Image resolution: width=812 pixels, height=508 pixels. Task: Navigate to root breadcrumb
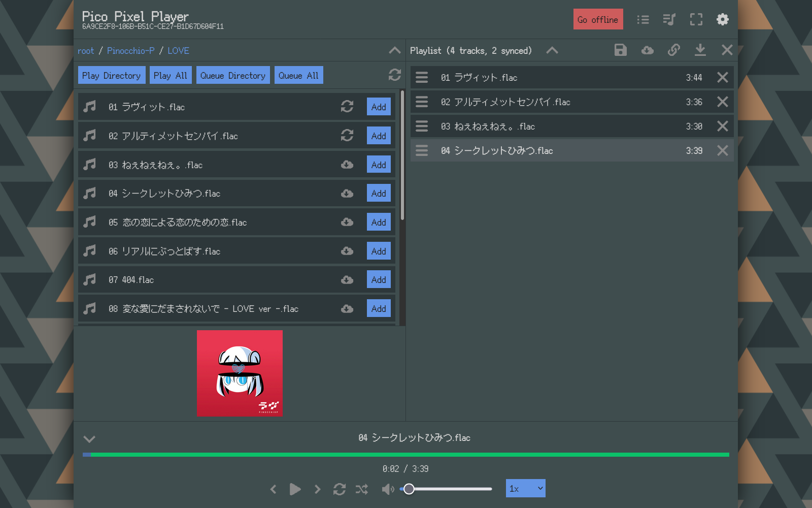click(x=86, y=51)
